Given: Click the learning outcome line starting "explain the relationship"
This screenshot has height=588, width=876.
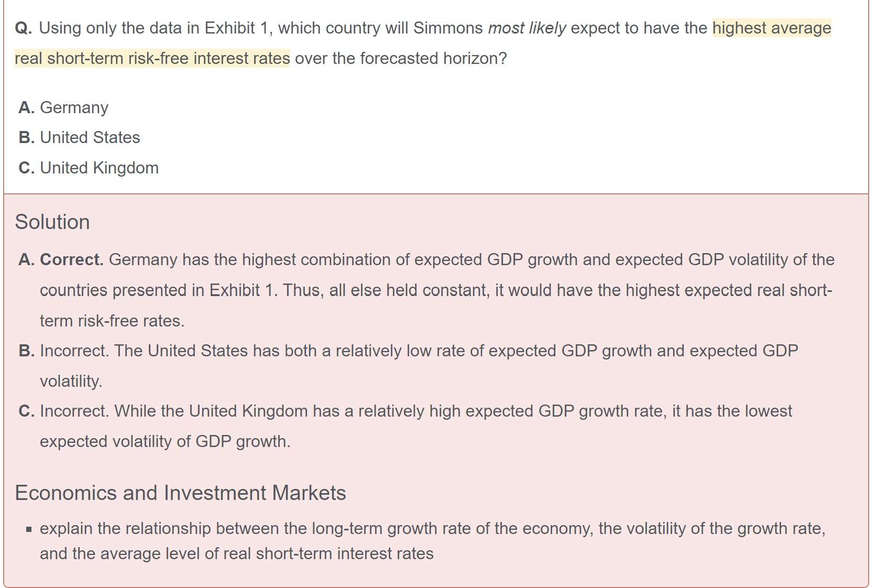Looking at the screenshot, I should pos(432,528).
